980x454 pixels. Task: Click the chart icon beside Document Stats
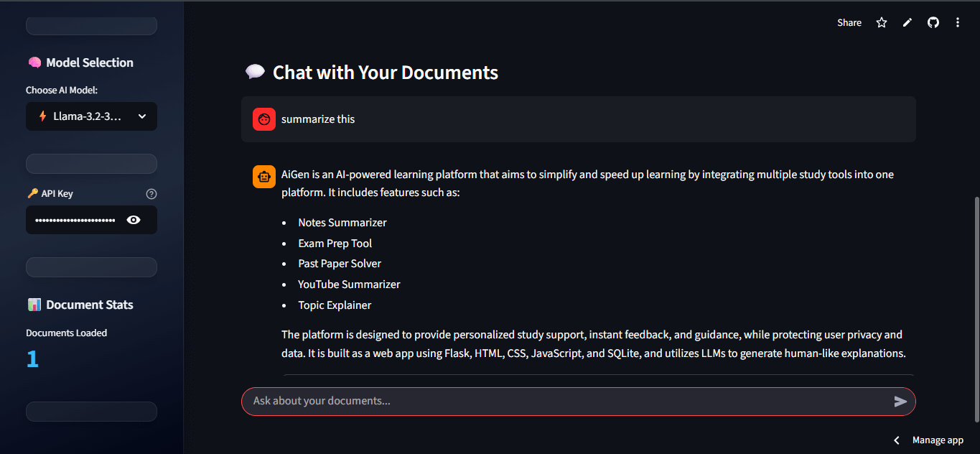coord(34,304)
